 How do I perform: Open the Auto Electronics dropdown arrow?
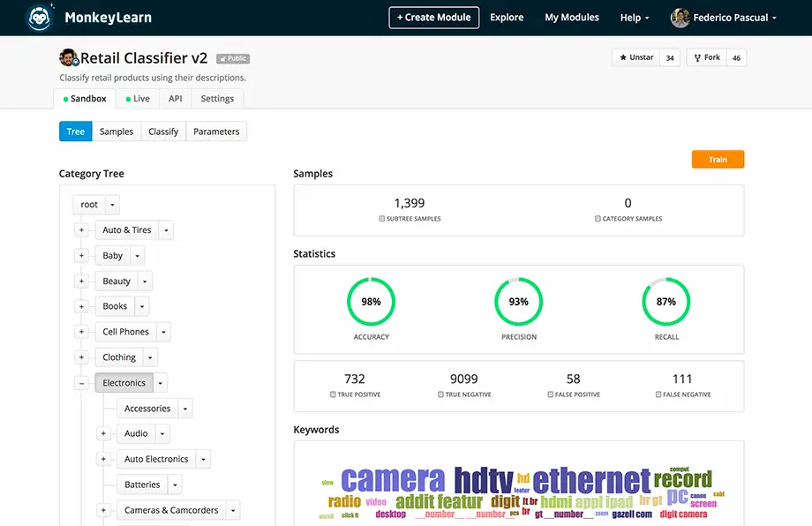pos(204,459)
